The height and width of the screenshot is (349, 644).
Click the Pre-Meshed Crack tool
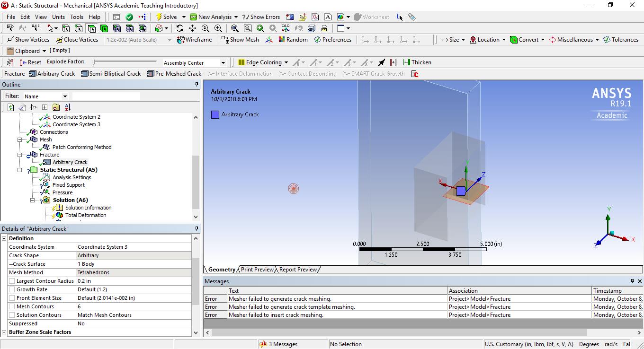(x=174, y=74)
